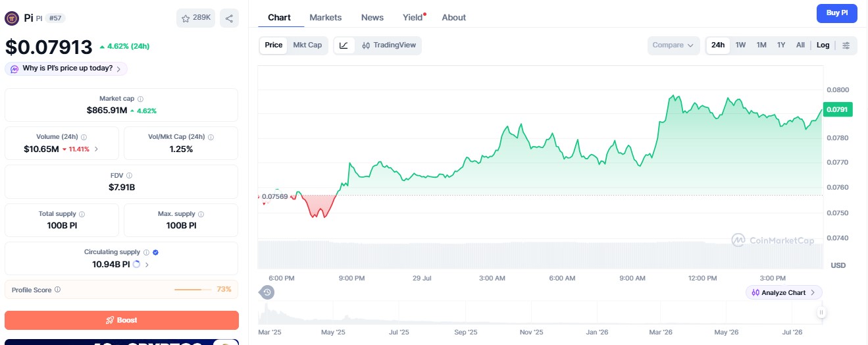Viewport: 868px width, 345px height.
Task: Switch chart to Mkt Cap view
Action: [x=307, y=45]
